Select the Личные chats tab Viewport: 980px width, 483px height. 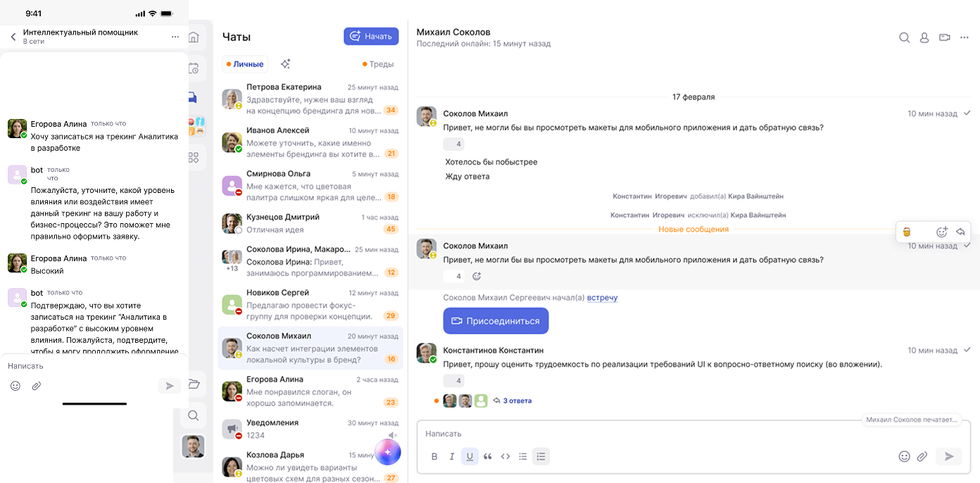click(246, 64)
